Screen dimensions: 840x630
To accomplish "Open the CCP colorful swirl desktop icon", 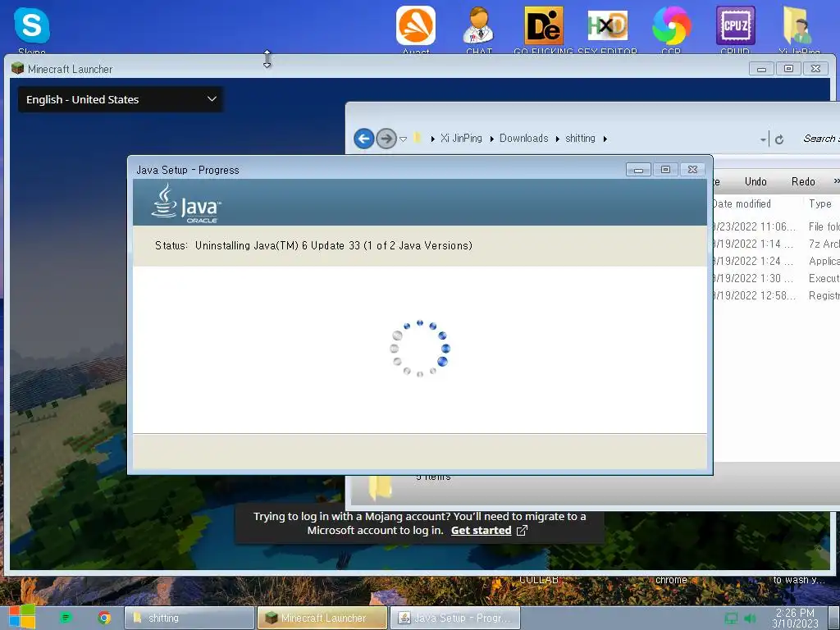I will 671,25.
